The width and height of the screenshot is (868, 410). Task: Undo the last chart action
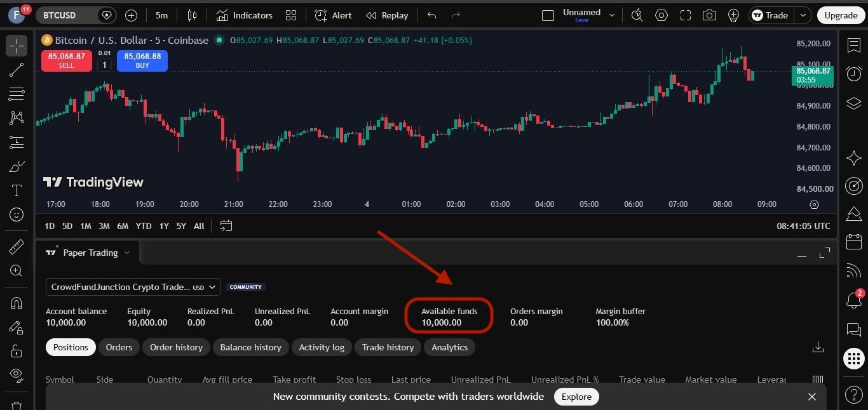[432, 15]
